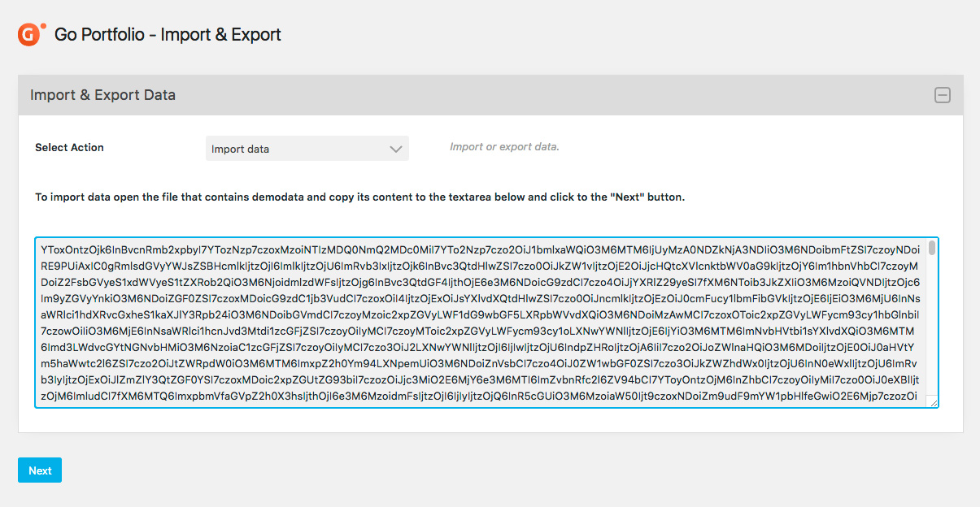The width and height of the screenshot is (980, 507).
Task: Click the 'Import or export data.' hint text
Action: pos(504,147)
